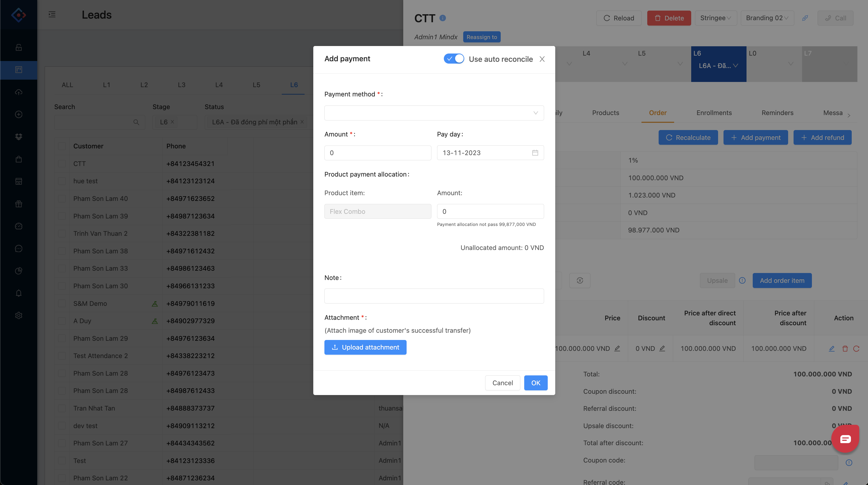
Task: Click the info icon next to CTT
Action: pyautogui.click(x=443, y=18)
